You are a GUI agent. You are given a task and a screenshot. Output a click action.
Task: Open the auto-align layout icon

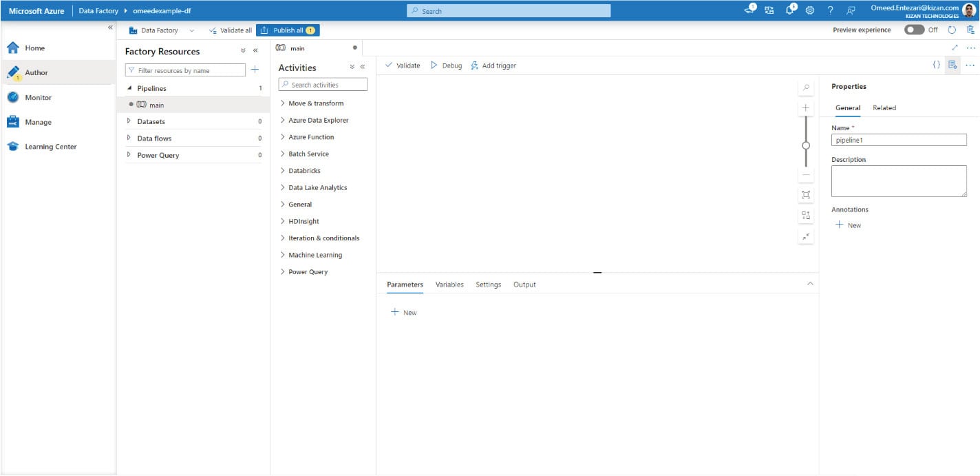click(x=806, y=214)
